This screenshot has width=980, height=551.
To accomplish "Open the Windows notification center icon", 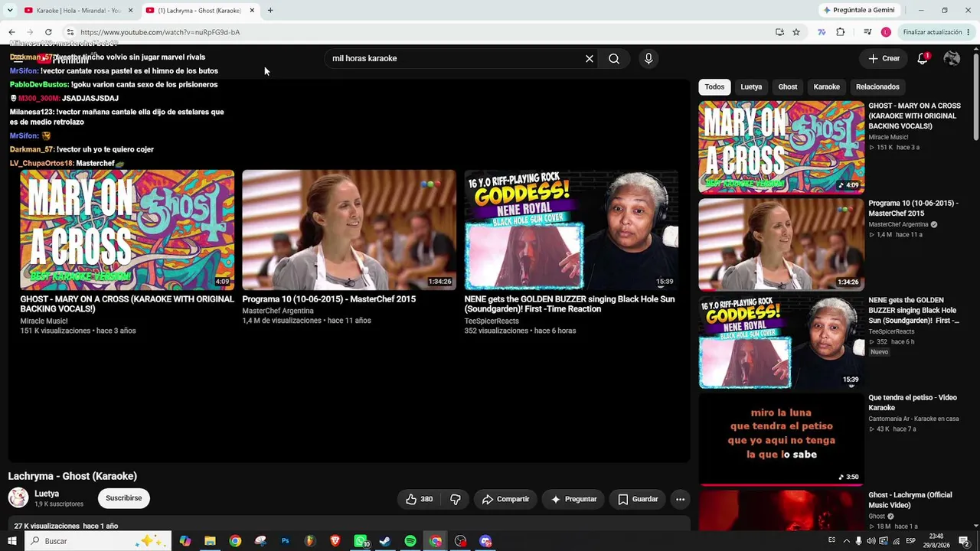I will (964, 541).
